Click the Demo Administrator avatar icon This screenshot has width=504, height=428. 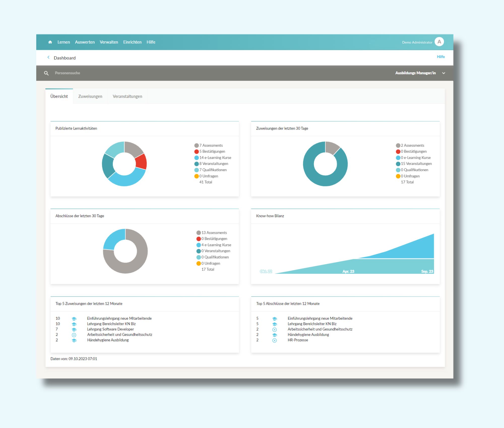(x=439, y=42)
